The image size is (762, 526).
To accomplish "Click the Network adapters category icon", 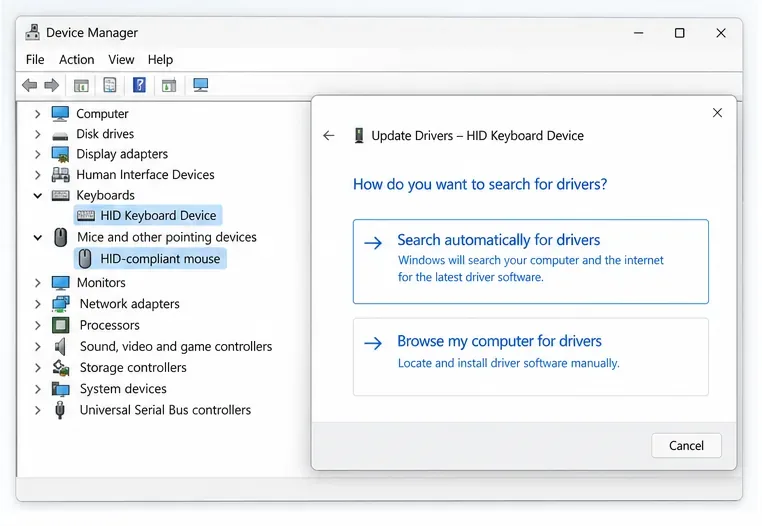I will pyautogui.click(x=61, y=304).
